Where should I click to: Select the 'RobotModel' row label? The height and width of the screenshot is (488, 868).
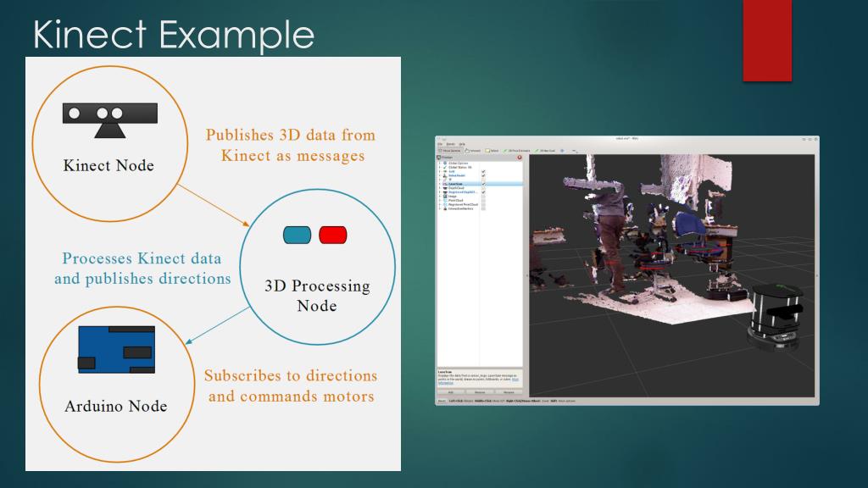coord(457,175)
